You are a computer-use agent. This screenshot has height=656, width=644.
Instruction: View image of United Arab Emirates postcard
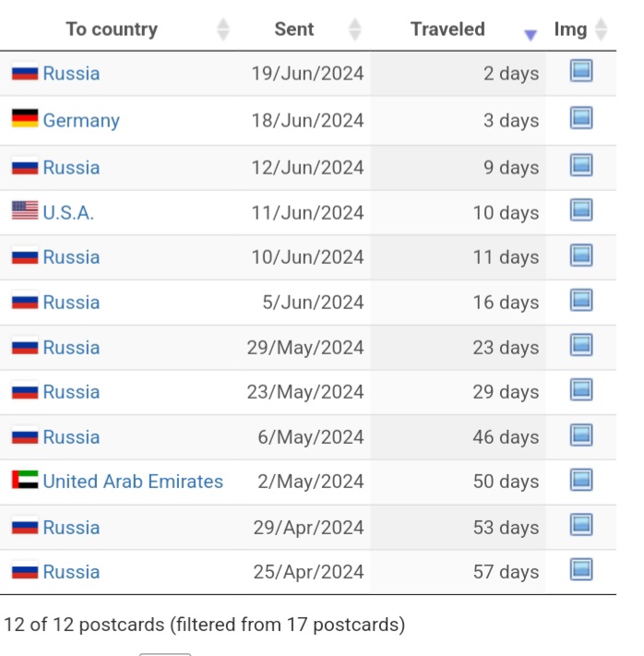[x=580, y=480]
